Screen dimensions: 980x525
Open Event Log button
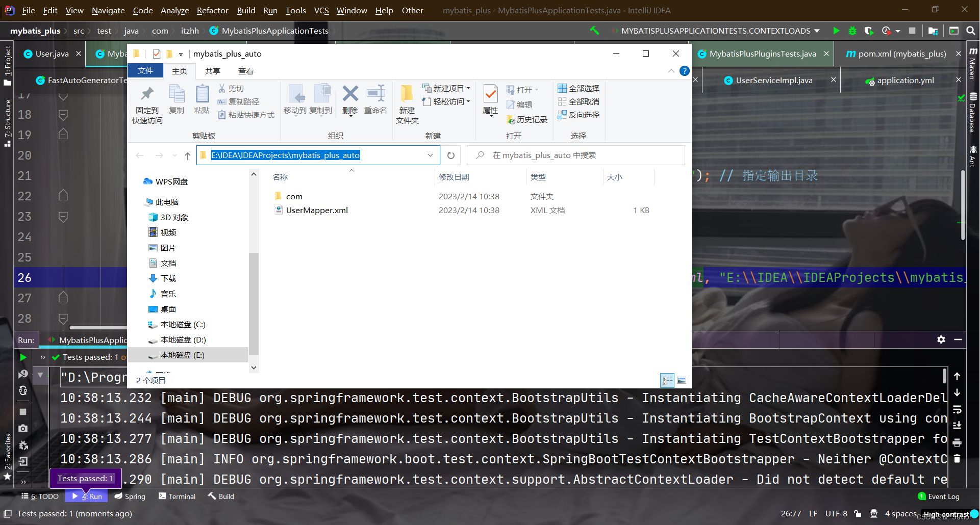pos(939,496)
